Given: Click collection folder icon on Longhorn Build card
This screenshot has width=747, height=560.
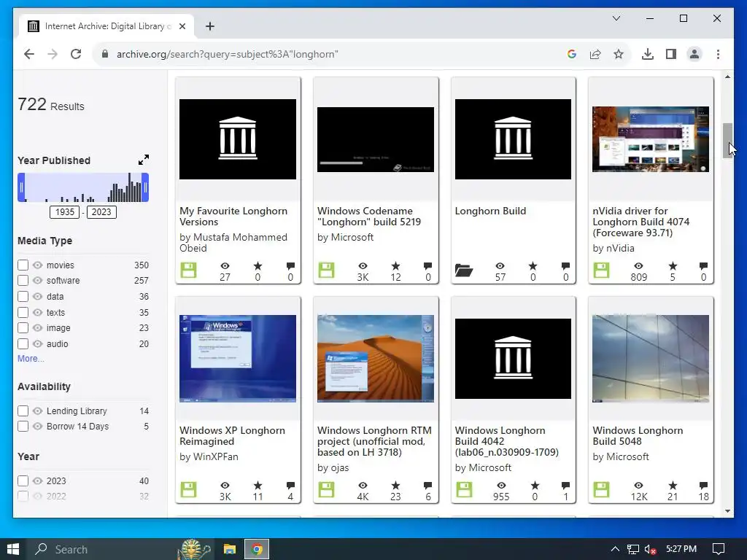Looking at the screenshot, I should pyautogui.click(x=463, y=271).
